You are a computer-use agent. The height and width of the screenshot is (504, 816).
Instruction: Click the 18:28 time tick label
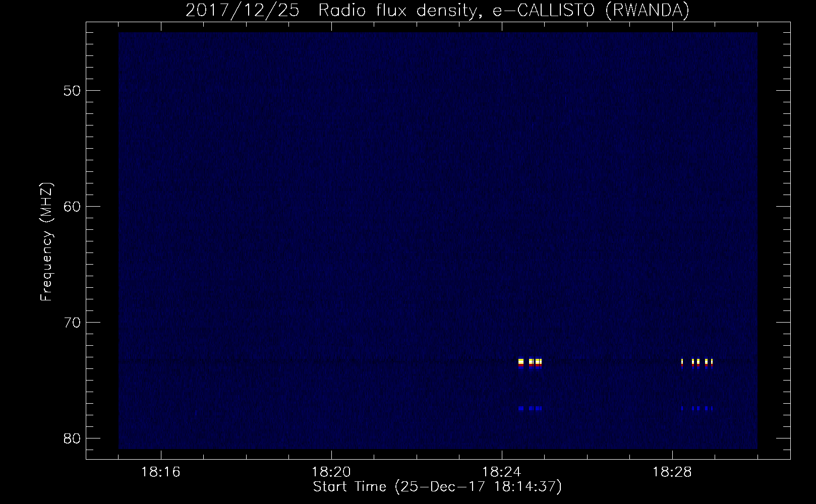point(672,472)
